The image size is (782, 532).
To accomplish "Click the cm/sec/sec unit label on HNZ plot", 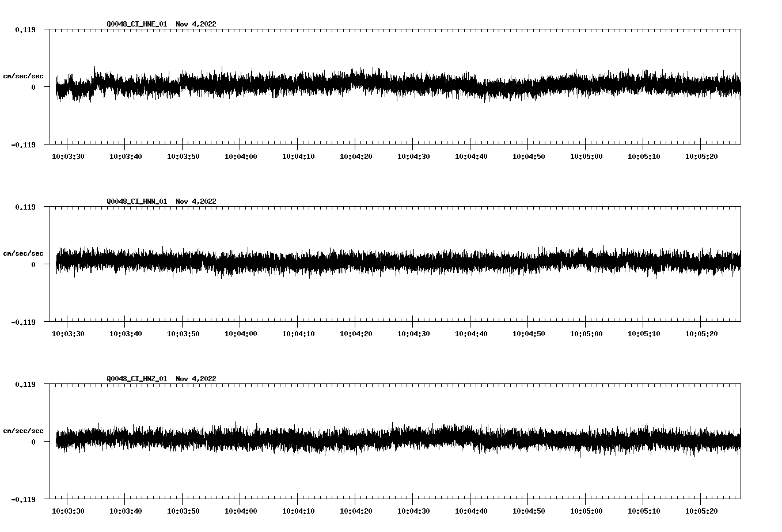I will coord(23,431).
